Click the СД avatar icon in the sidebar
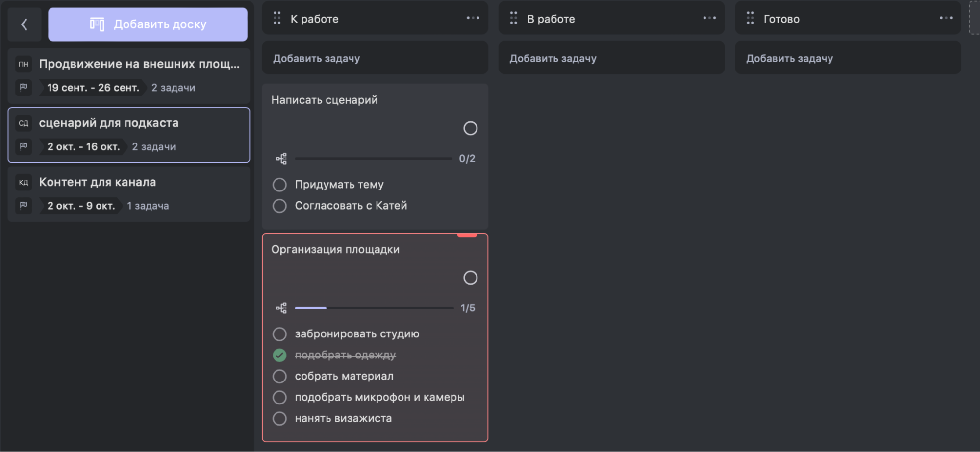Viewport: 980px width, 452px height. pos(23,123)
